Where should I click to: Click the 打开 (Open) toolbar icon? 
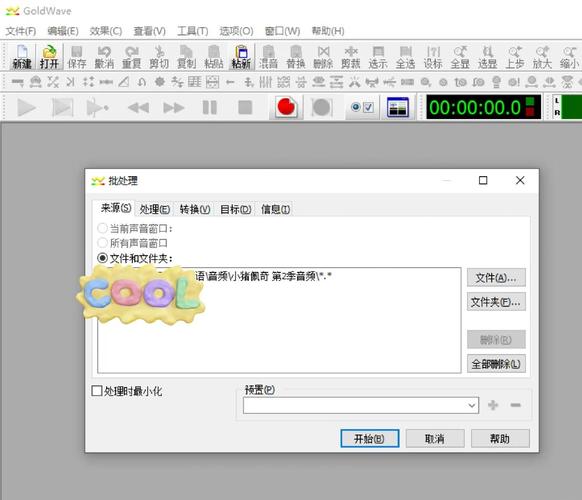pos(49,56)
